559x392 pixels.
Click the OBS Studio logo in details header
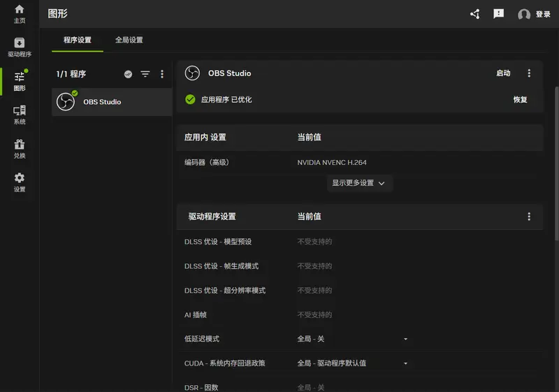tap(192, 73)
